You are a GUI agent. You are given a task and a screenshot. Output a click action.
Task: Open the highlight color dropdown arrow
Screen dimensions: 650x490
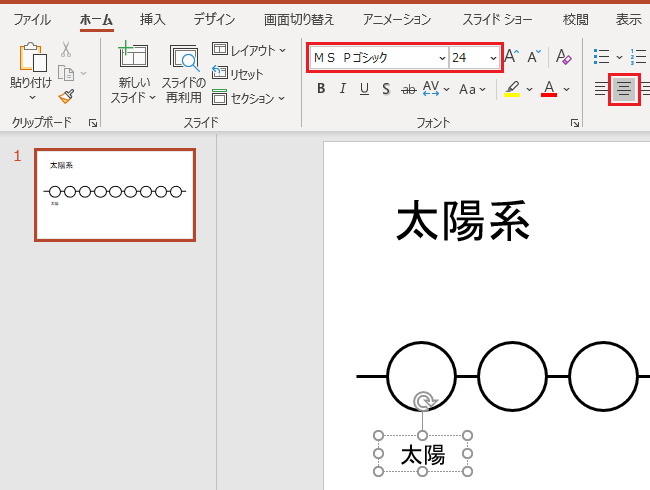529,89
